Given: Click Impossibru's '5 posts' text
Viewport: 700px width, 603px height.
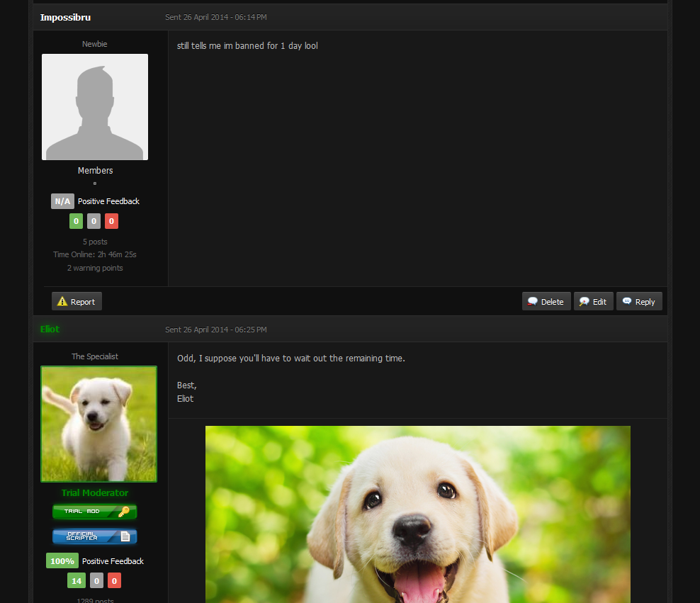Looking at the screenshot, I should click(95, 242).
